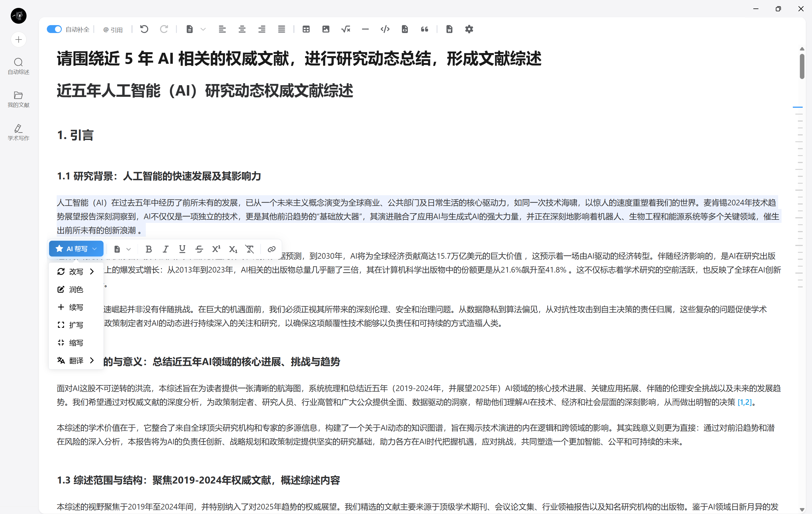Insert a blockquote with quote icon
The width and height of the screenshot is (812, 514).
pyautogui.click(x=424, y=29)
